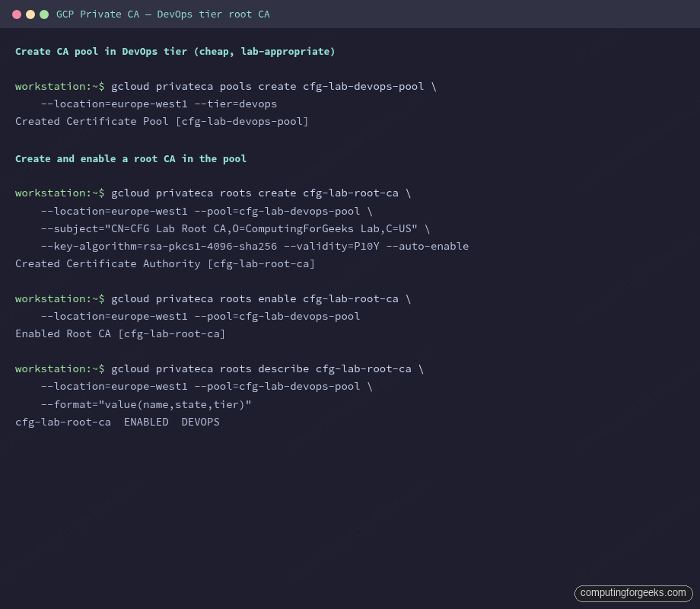Viewport: 700px width, 609px height.
Task: Select the --auto-enable flag text
Action: (x=428, y=246)
